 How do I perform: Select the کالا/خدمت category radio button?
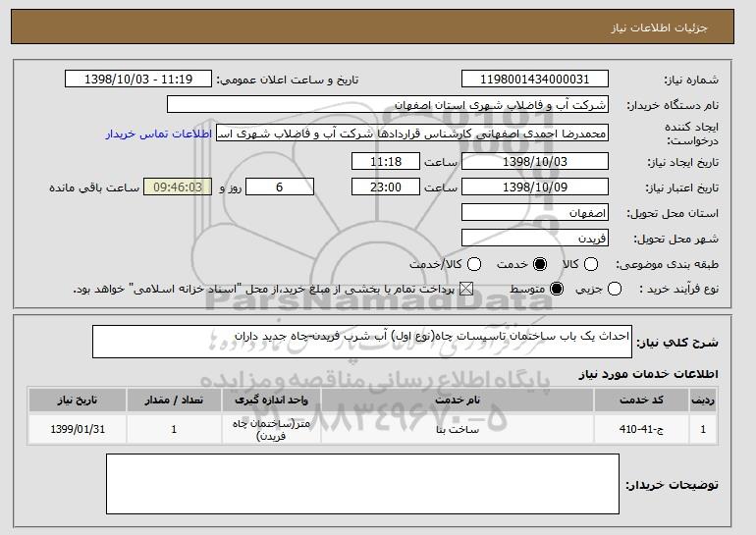pyautogui.click(x=474, y=264)
